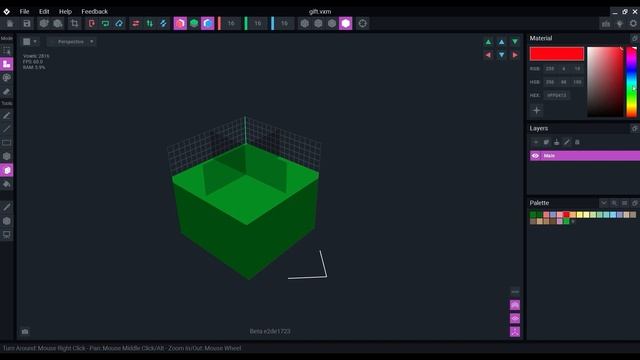Click the camera screenshot icon in viewport

pyautogui.click(x=25, y=331)
